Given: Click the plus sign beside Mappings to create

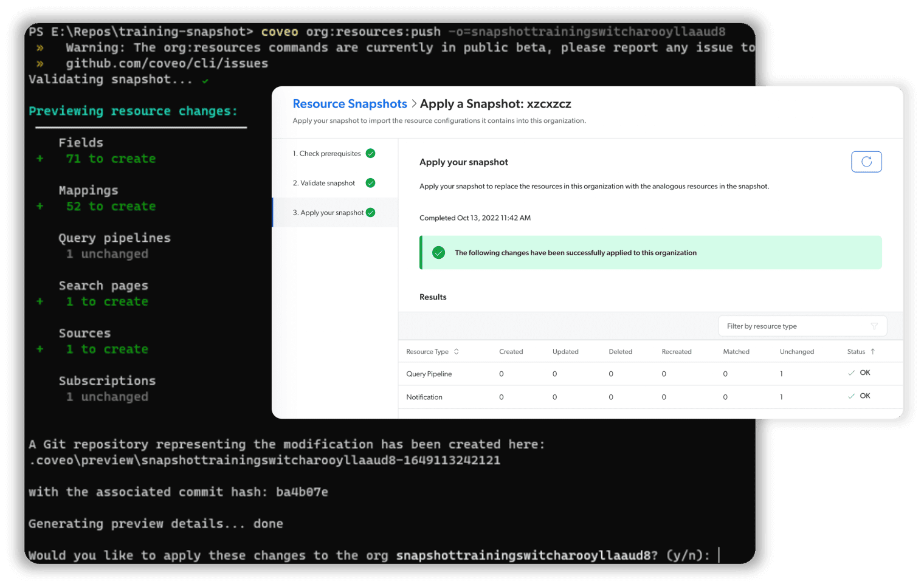Looking at the screenshot, I should 40,207.
